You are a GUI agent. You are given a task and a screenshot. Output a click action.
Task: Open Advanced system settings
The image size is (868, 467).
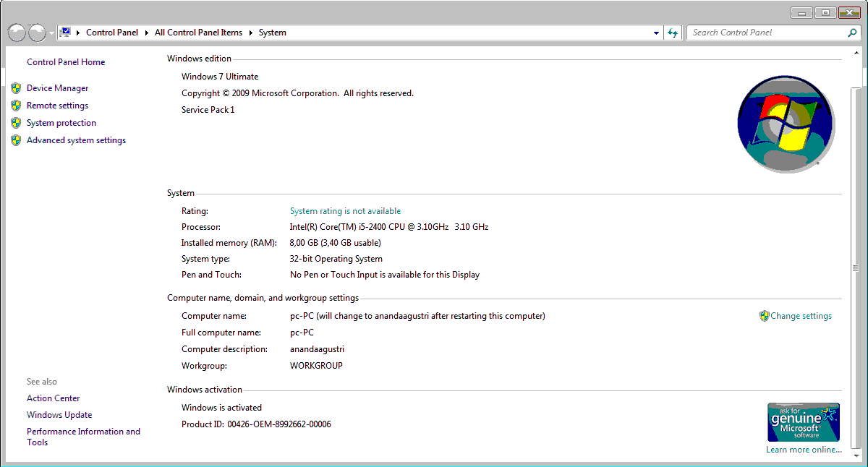(76, 140)
